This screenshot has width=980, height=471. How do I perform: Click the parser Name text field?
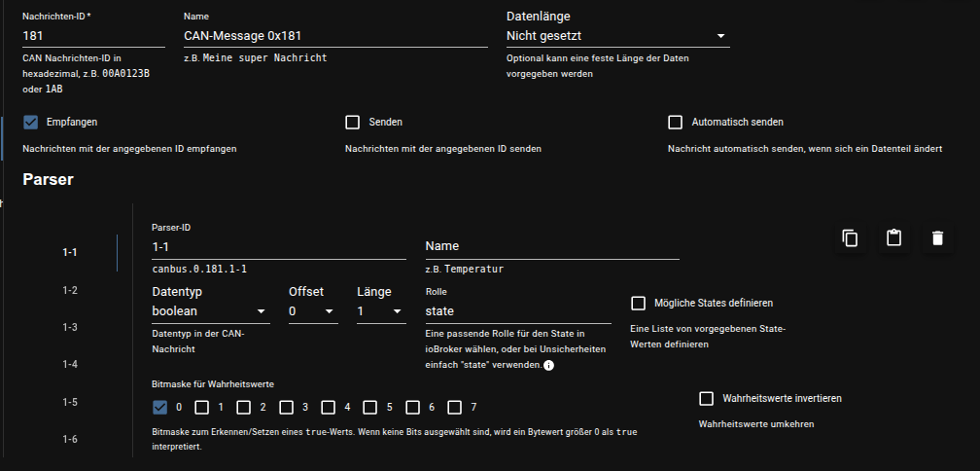click(x=551, y=247)
